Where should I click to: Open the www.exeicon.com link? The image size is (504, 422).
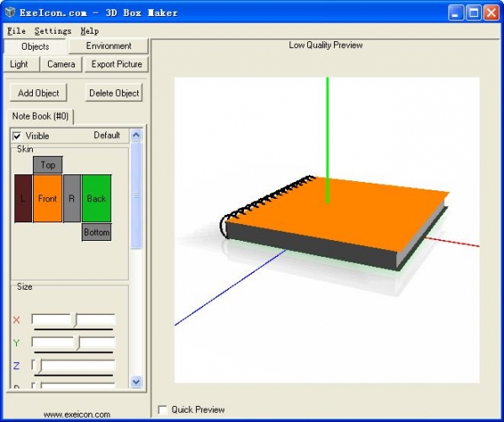(x=77, y=414)
